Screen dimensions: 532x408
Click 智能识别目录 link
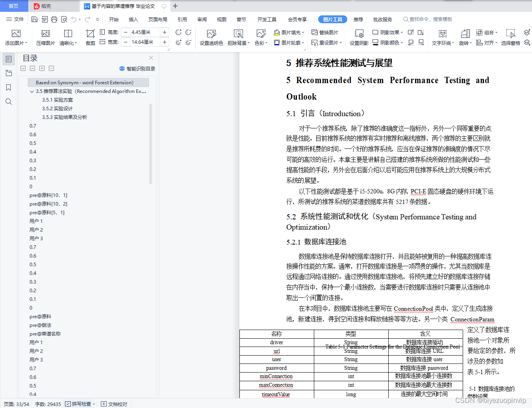[x=137, y=69]
